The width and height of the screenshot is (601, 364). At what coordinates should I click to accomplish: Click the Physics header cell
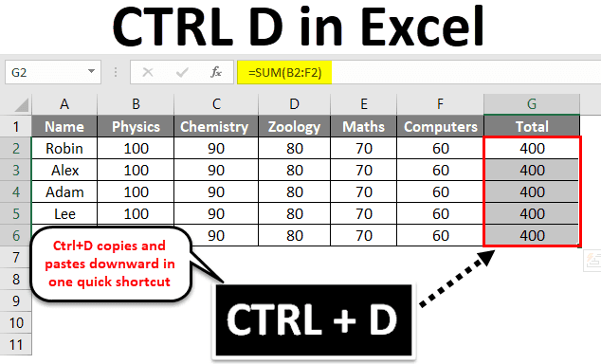(136, 126)
